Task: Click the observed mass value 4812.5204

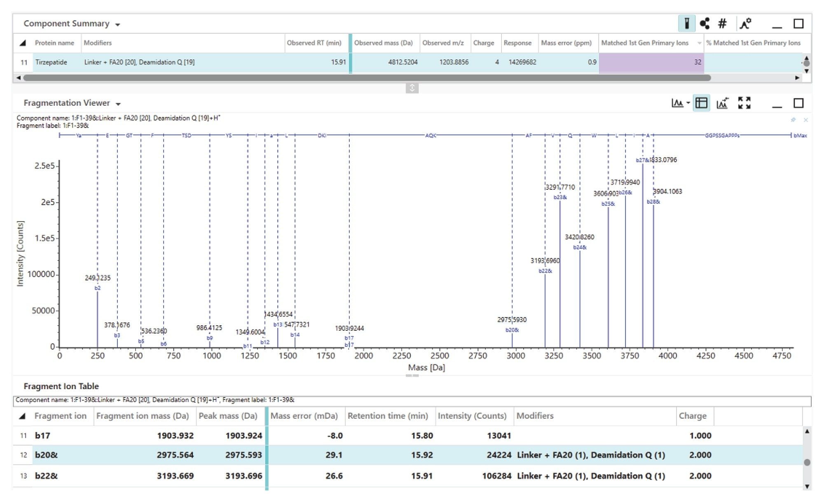Action: pyautogui.click(x=403, y=62)
